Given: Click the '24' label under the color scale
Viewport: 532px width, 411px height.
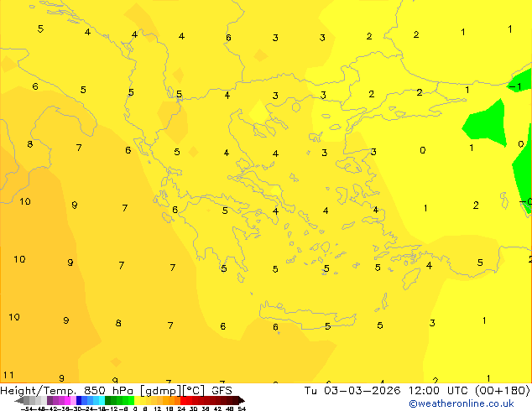Looking at the screenshot, I should coord(181,408).
